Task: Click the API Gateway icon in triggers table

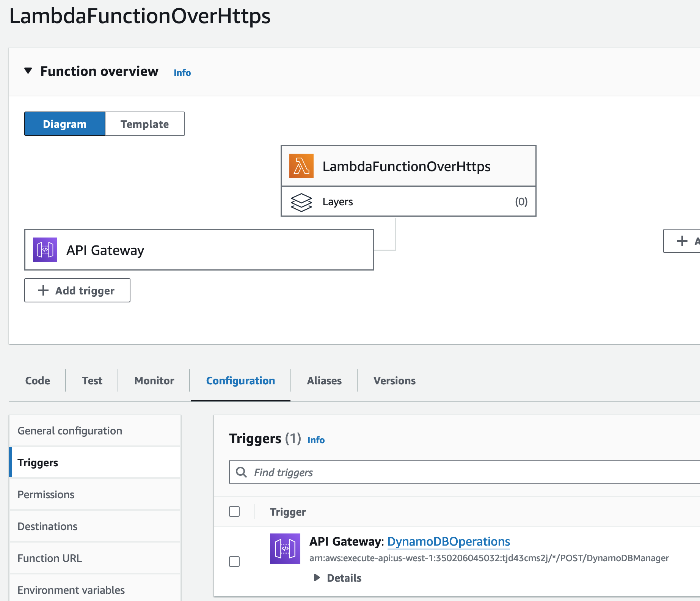Action: [285, 549]
